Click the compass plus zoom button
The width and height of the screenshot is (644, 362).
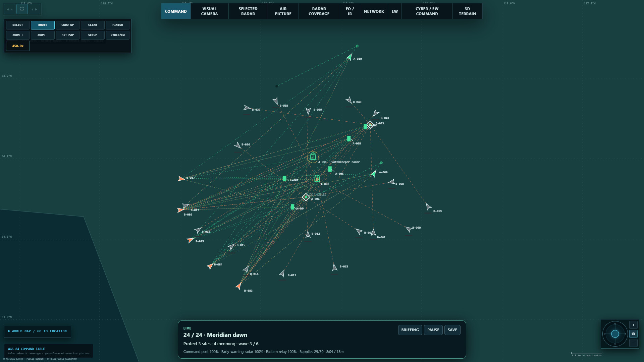[x=633, y=325]
